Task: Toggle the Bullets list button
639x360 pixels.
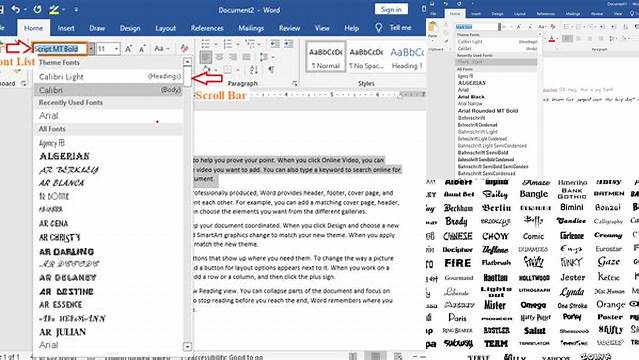Action: coord(206,44)
